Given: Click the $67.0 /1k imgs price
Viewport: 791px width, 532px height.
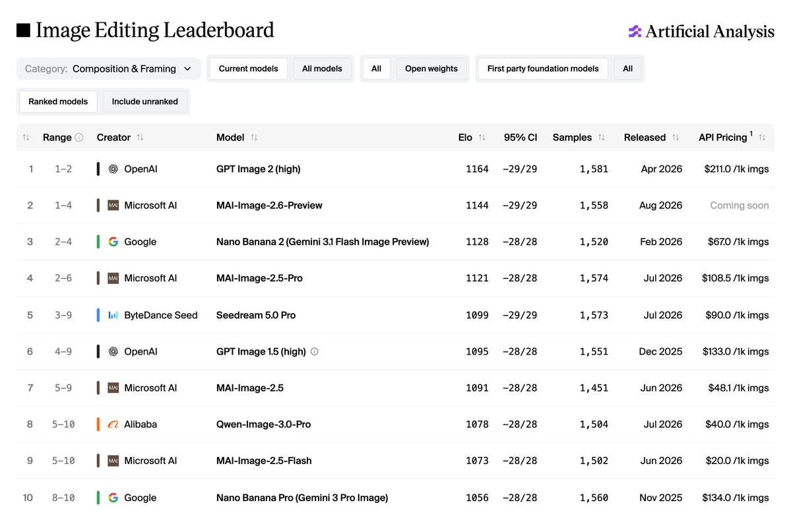Looking at the screenshot, I should 738,241.
